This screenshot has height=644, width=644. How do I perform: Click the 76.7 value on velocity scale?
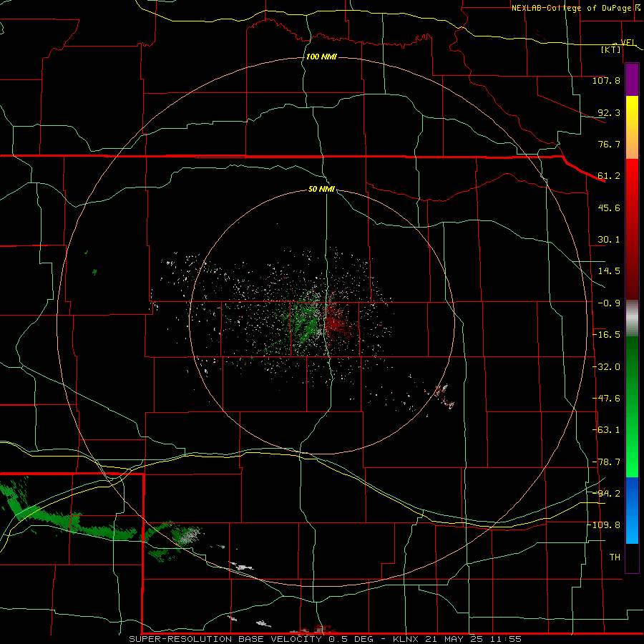click(x=609, y=144)
